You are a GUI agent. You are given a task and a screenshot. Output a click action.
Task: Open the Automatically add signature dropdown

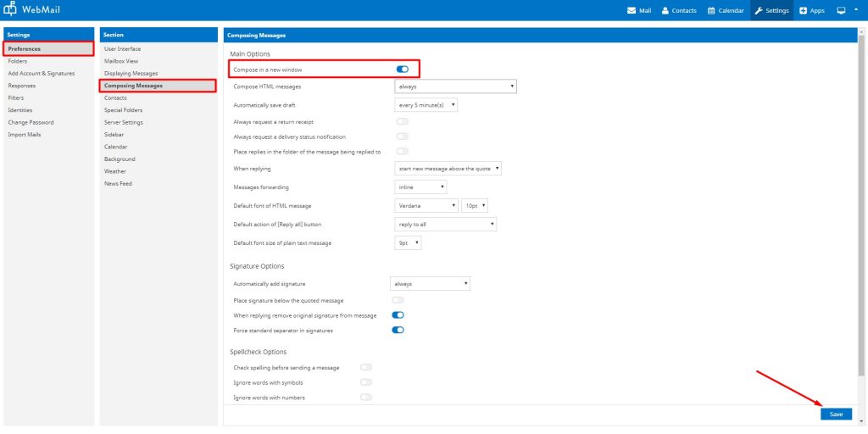430,283
